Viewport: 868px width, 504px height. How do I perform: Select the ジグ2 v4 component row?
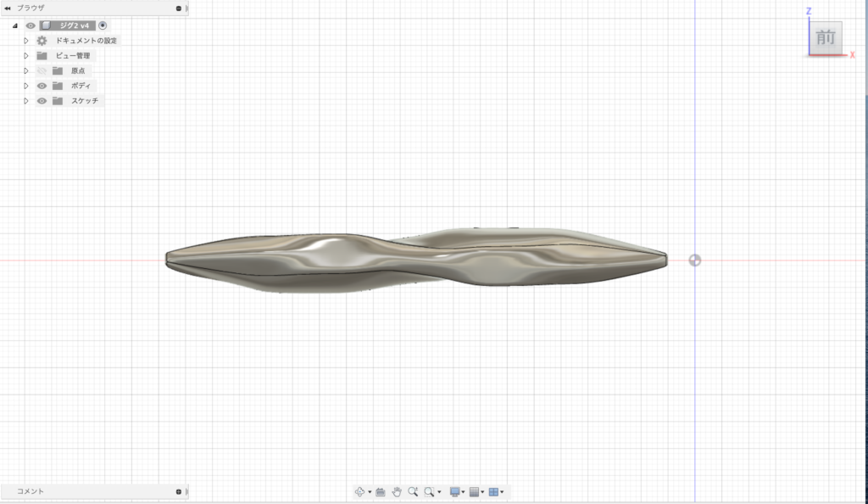68,25
